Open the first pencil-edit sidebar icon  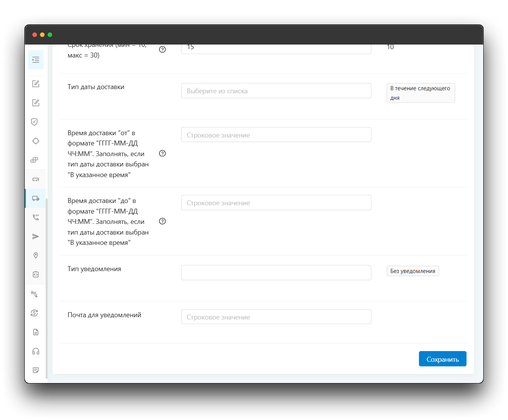tap(36, 84)
